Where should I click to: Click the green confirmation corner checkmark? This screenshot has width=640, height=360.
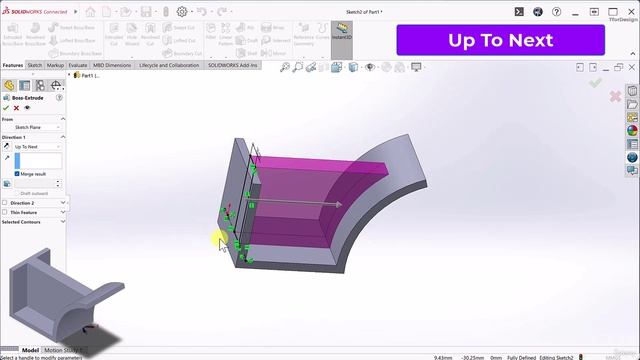[596, 83]
